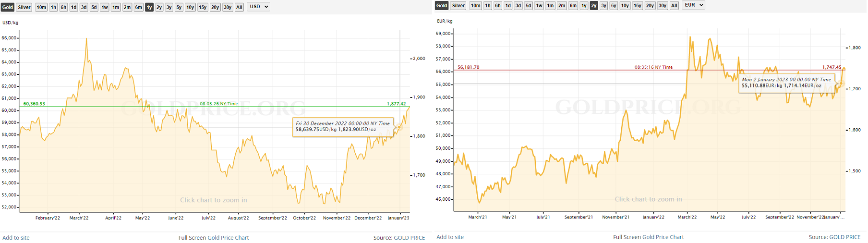Set USD chart range to 1w
The width and height of the screenshot is (868, 243).
point(105,7)
